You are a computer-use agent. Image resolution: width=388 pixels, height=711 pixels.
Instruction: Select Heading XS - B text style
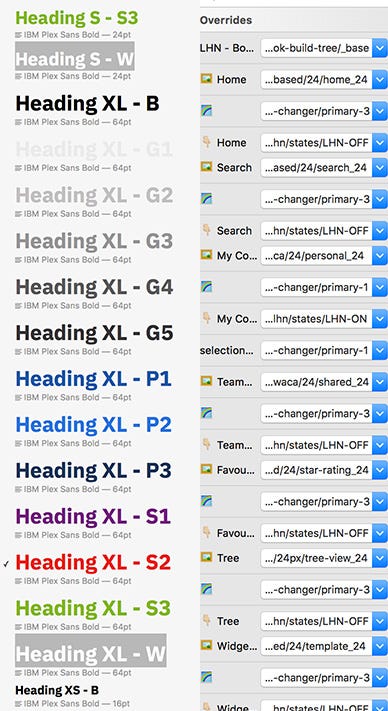[57, 690]
